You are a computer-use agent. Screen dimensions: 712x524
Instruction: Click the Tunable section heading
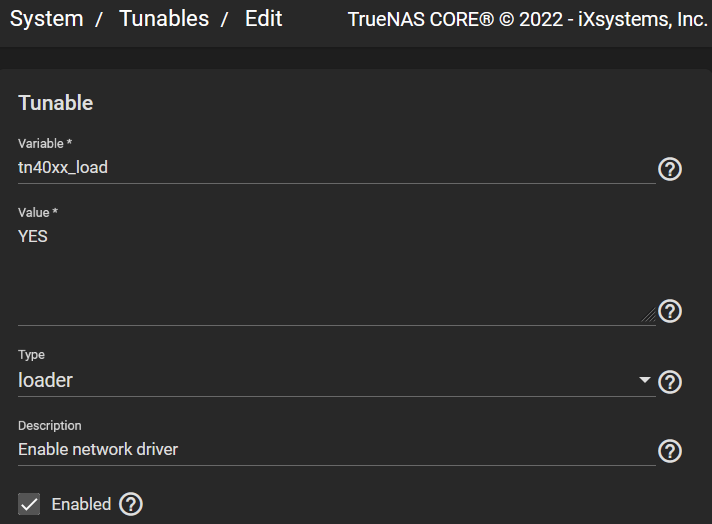tap(55, 103)
